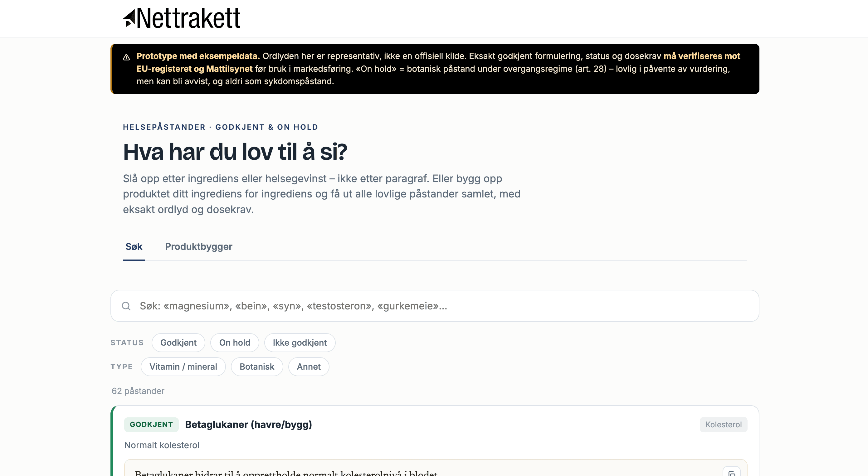Filter by Vitamin / mineral type
Image resolution: width=868 pixels, height=476 pixels.
183,367
